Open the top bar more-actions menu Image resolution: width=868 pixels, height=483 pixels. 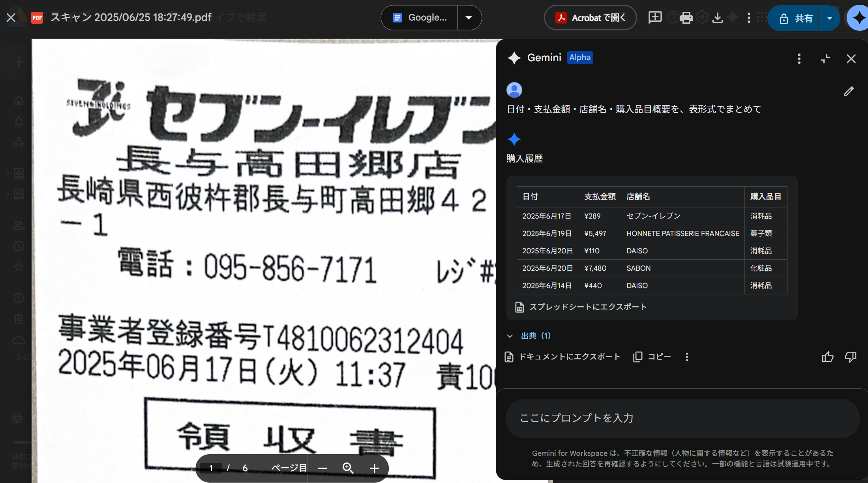[749, 18]
